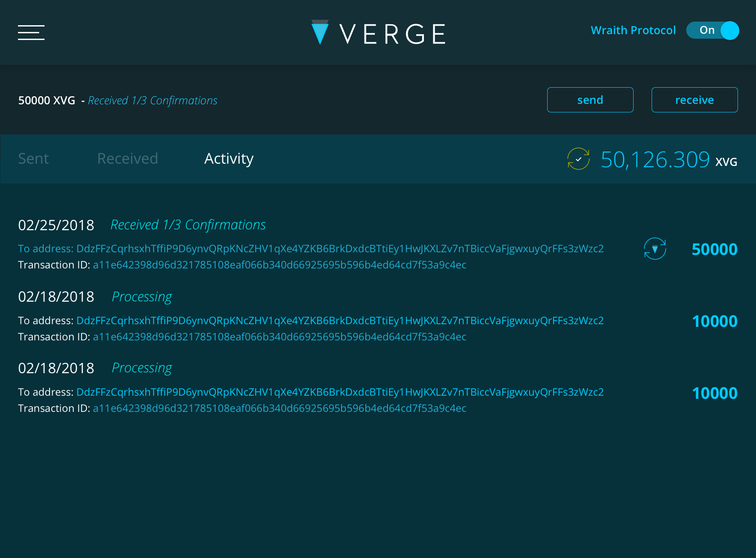Open the last transaction's ID link

[x=279, y=408]
